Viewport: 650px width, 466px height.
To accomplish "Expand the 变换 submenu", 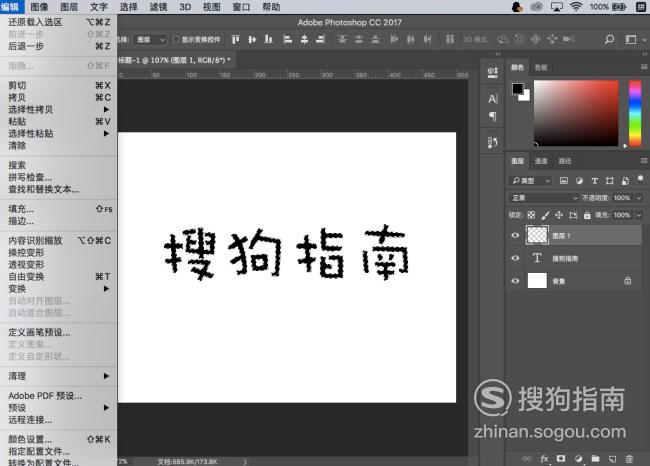I will coord(58,289).
